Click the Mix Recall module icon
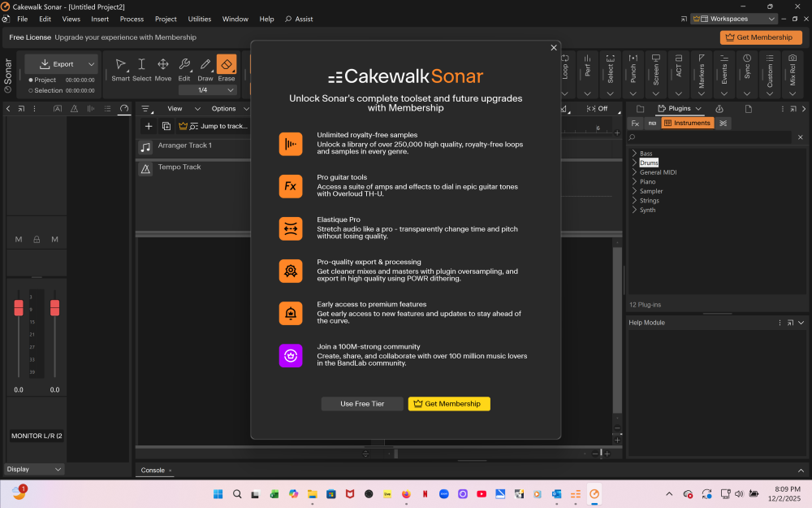This screenshot has height=508, width=812. [x=792, y=58]
